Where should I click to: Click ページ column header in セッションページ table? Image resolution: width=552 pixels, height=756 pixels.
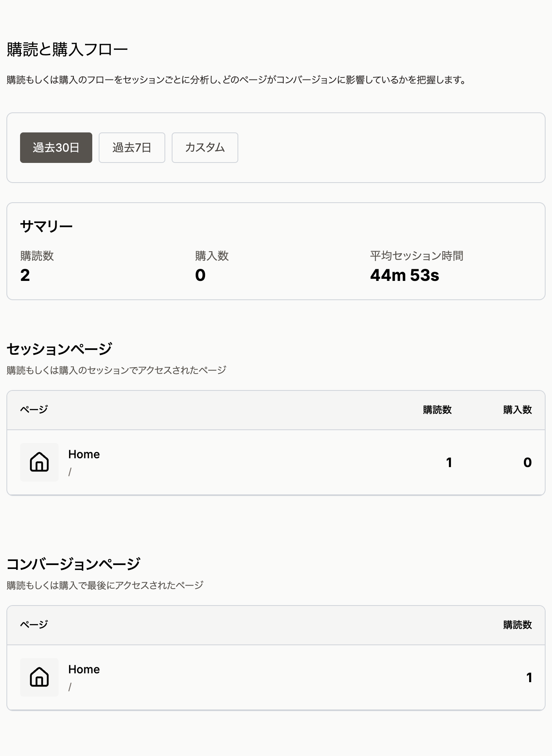[x=34, y=410]
